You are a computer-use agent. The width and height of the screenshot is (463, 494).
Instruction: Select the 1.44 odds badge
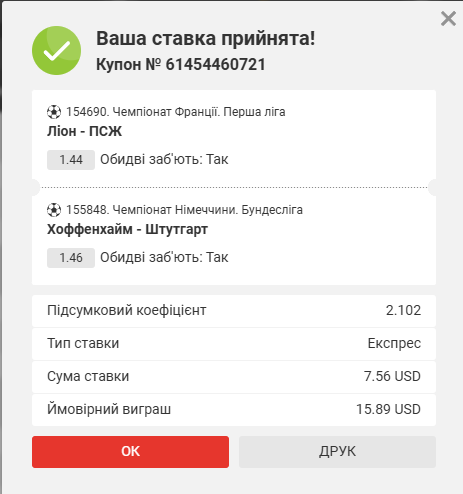pos(71,160)
